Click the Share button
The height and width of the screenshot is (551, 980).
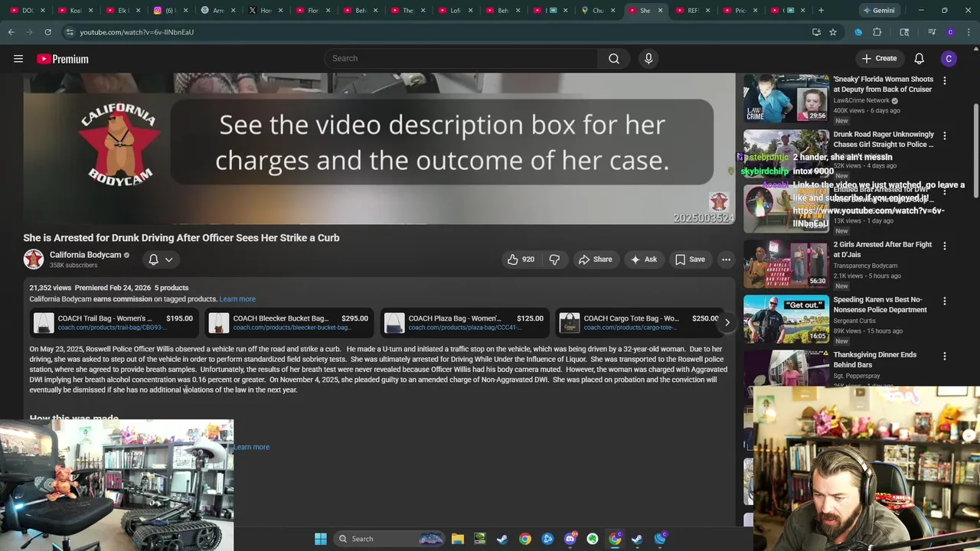[x=596, y=259]
